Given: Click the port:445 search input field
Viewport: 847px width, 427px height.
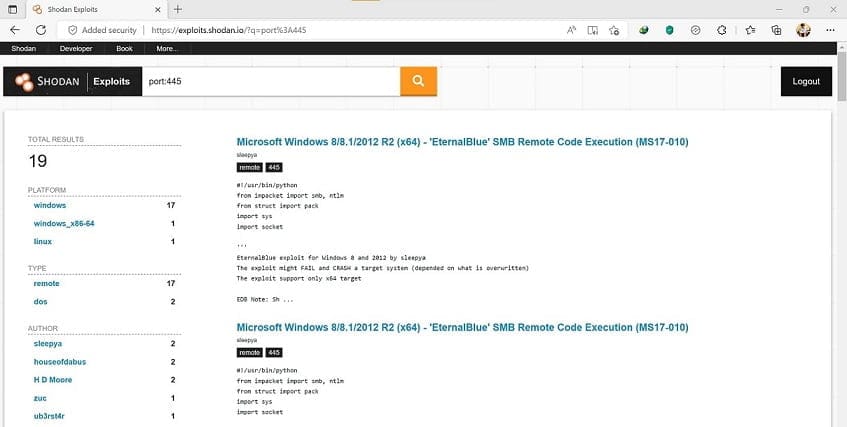Looking at the screenshot, I should [268, 81].
